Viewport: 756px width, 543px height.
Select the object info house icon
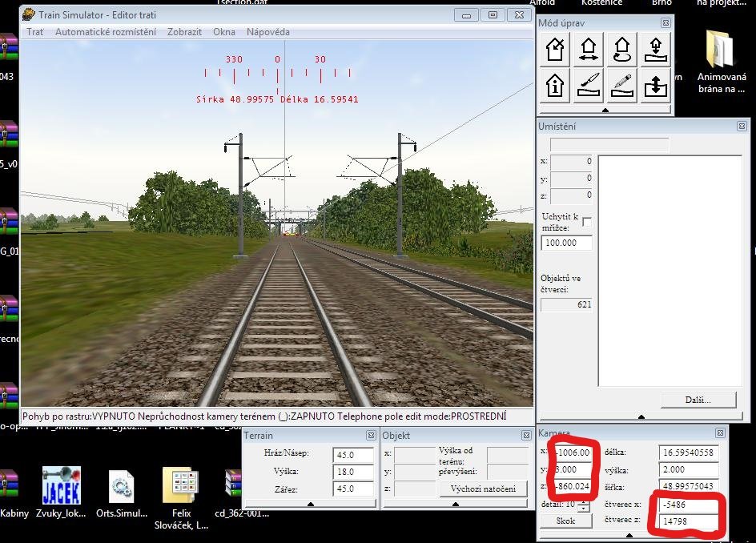pyautogui.click(x=555, y=86)
